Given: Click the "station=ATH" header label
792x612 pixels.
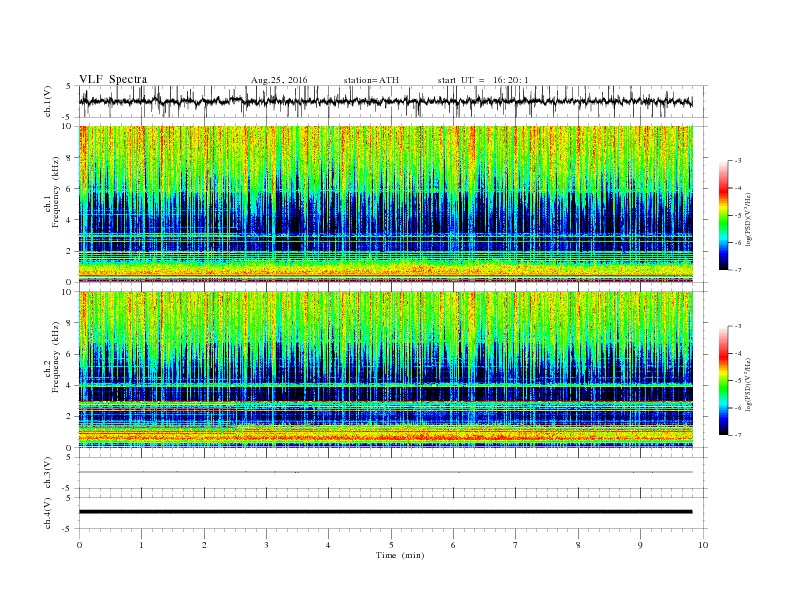Looking at the screenshot, I should click(x=371, y=80).
